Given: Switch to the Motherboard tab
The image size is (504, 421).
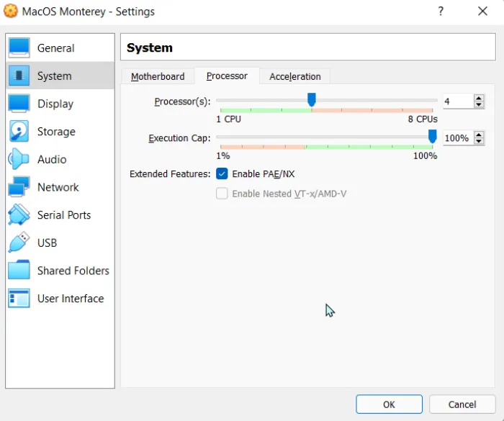Looking at the screenshot, I should point(158,76).
